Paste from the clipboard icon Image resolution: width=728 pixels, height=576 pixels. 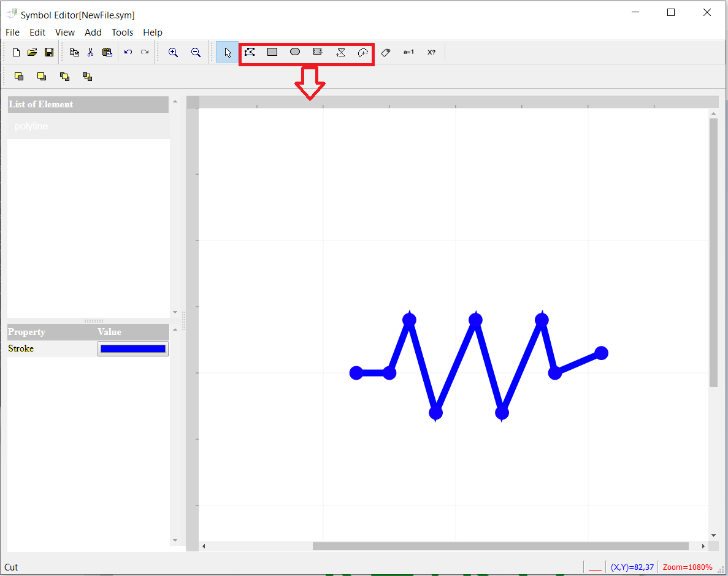pos(107,53)
